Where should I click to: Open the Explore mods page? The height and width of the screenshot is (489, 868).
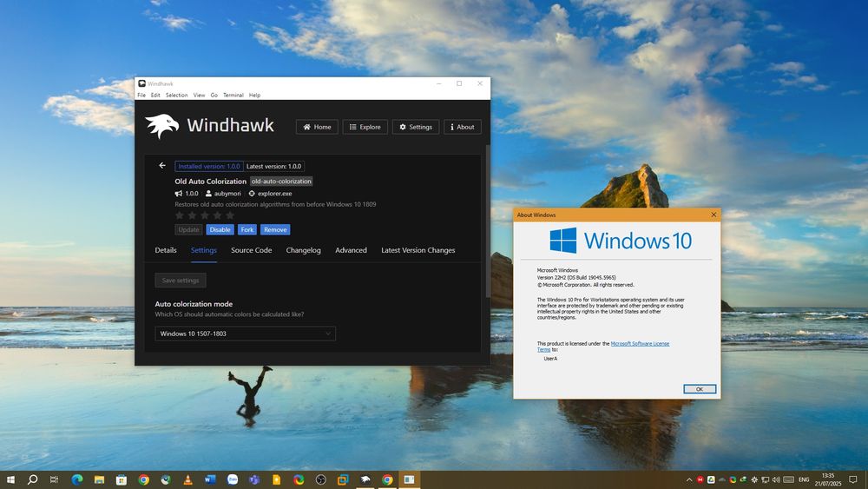click(x=365, y=127)
